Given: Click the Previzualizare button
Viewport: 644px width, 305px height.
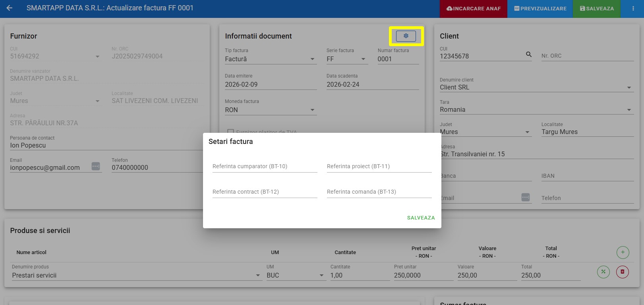Looking at the screenshot, I should [x=540, y=9].
